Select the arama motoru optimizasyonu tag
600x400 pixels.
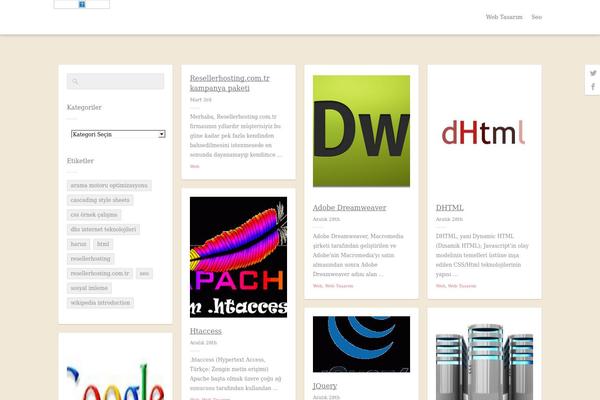pyautogui.click(x=109, y=186)
